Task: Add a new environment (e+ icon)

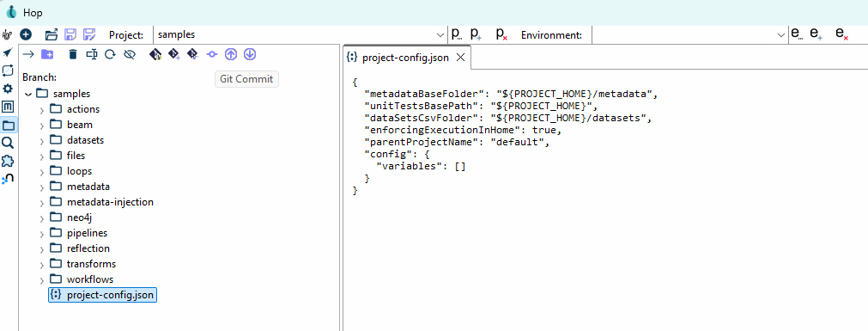Action: (x=816, y=34)
